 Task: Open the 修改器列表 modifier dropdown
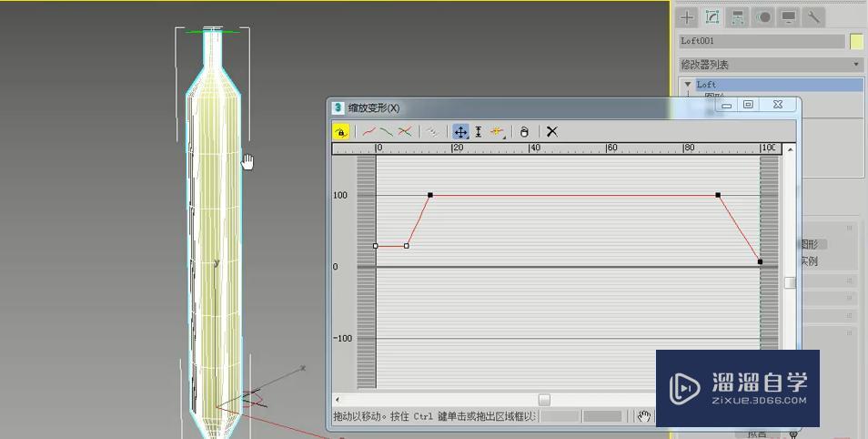click(x=772, y=65)
